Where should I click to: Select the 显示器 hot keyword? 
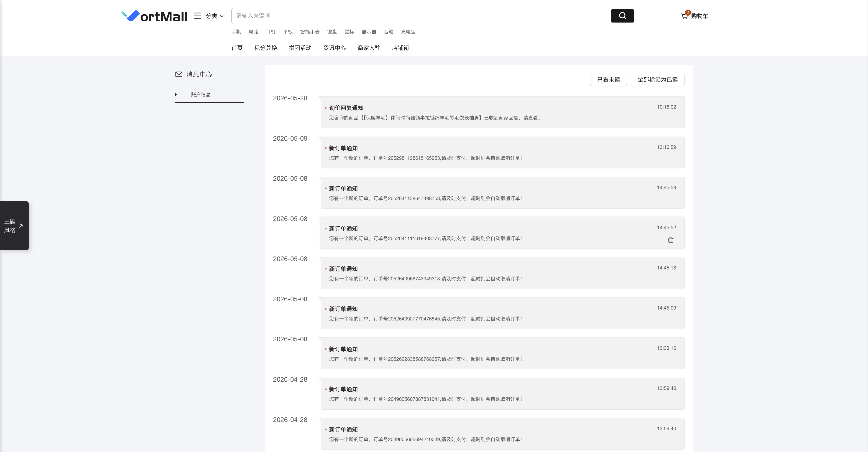pyautogui.click(x=369, y=32)
